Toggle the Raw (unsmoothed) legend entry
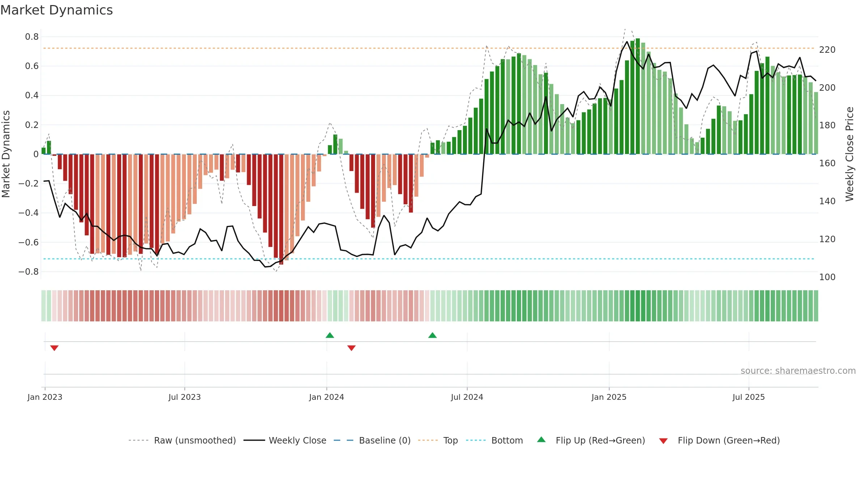 coord(182,440)
